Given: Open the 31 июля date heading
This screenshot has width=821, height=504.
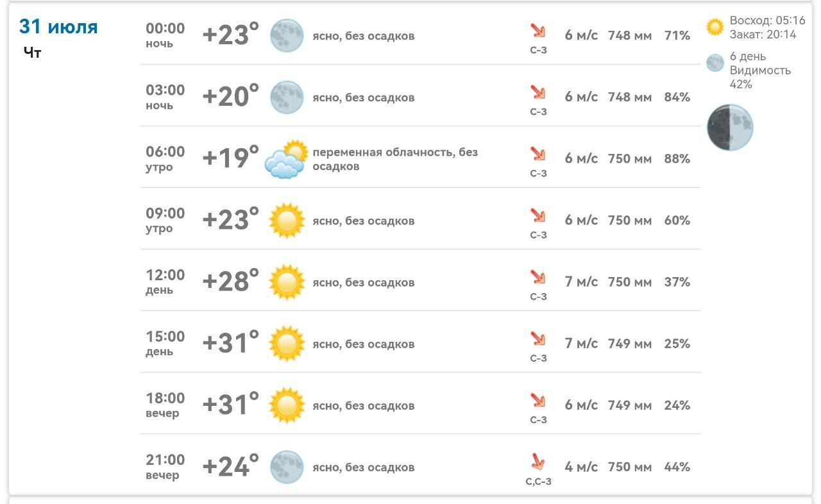Looking at the screenshot, I should [58, 27].
